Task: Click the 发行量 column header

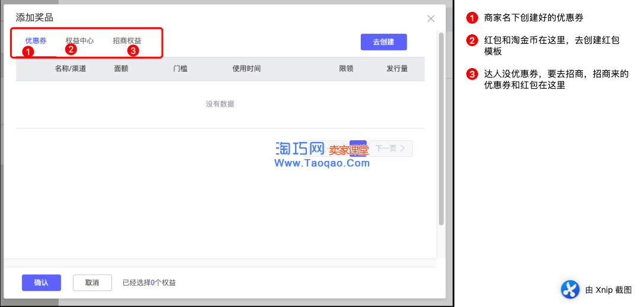Action: pos(397,69)
